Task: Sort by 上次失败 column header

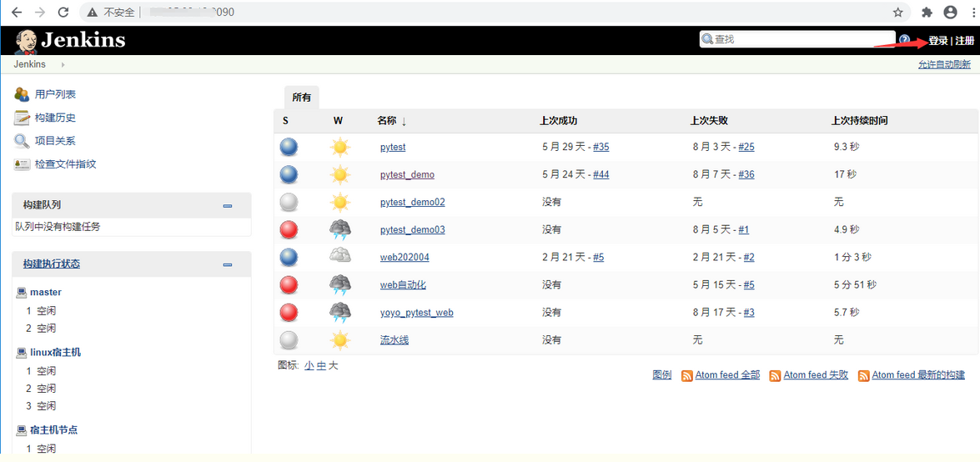Action: point(710,121)
